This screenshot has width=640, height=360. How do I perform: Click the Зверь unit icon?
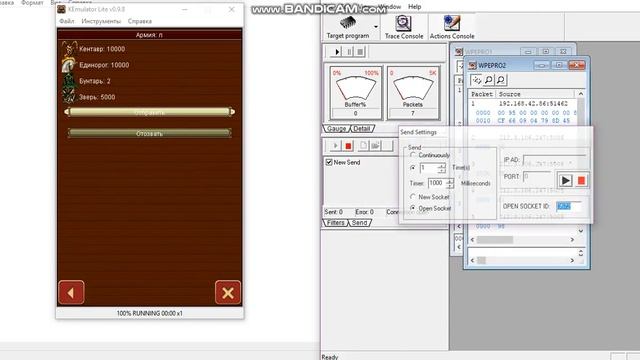(69, 96)
